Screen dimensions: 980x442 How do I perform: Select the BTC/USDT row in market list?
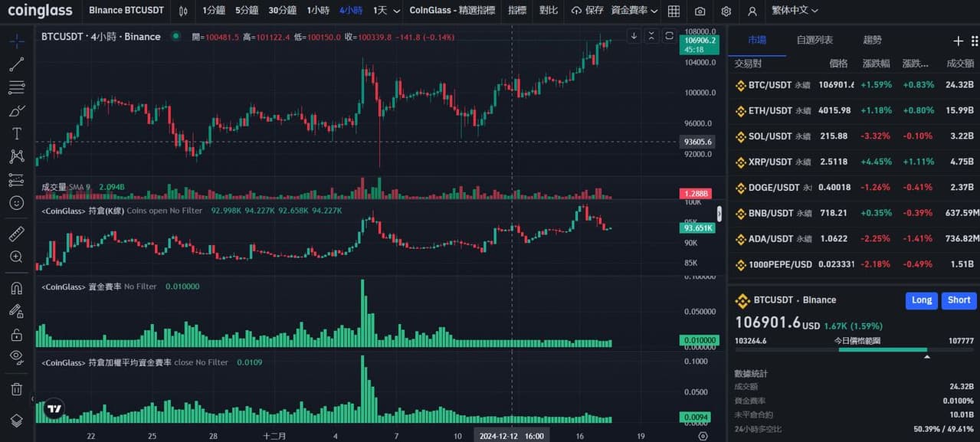(x=854, y=85)
